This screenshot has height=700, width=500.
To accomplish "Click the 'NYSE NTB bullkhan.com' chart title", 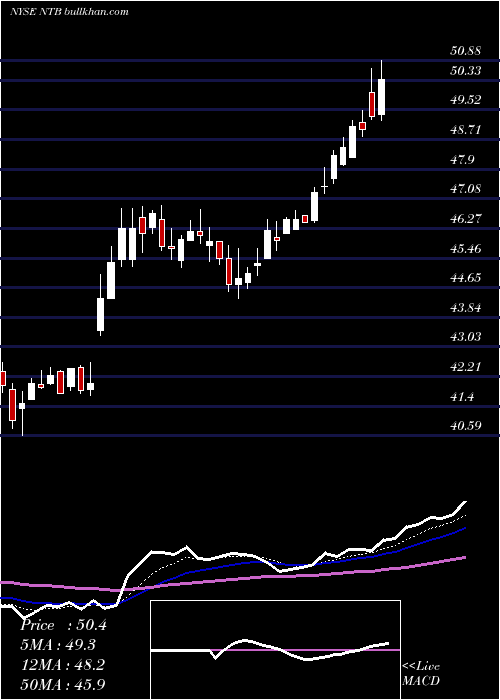I will tap(69, 12).
